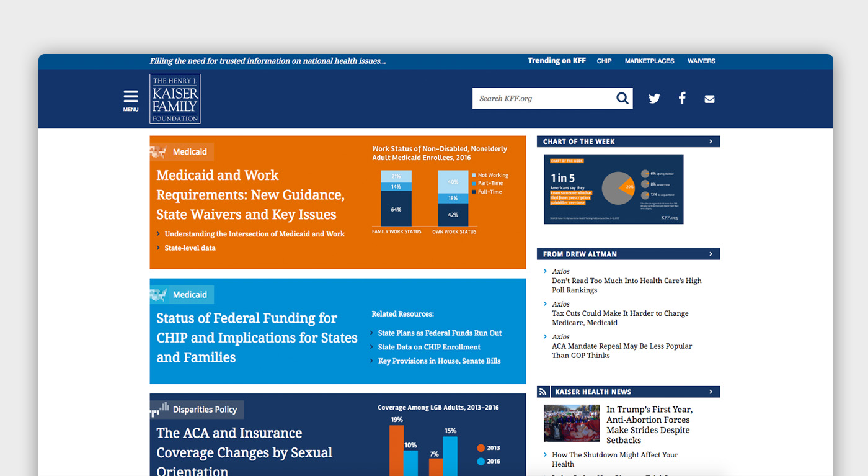The height and width of the screenshot is (476, 868).
Task: Click the Filling the need for trusted information tagline
Action: click(x=268, y=61)
